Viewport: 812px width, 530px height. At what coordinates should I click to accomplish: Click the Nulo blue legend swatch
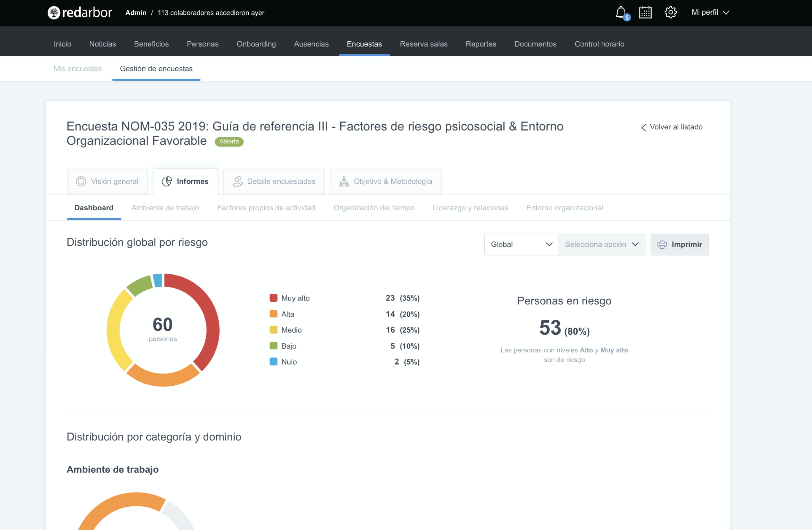point(273,361)
